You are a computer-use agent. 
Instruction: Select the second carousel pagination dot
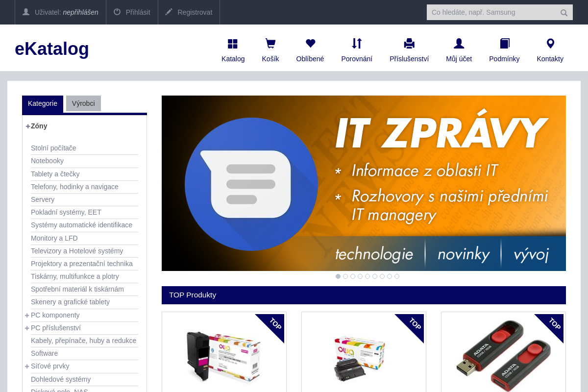coord(345,276)
